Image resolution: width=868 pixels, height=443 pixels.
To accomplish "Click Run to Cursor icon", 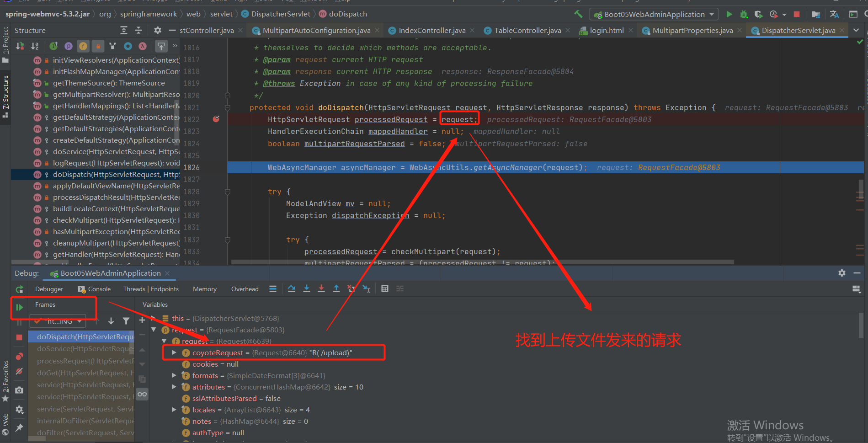I will pyautogui.click(x=366, y=288).
